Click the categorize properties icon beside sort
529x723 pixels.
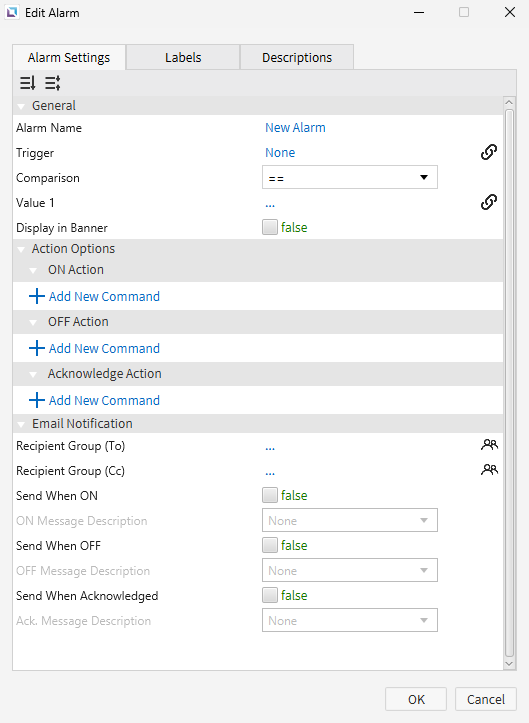pos(53,83)
